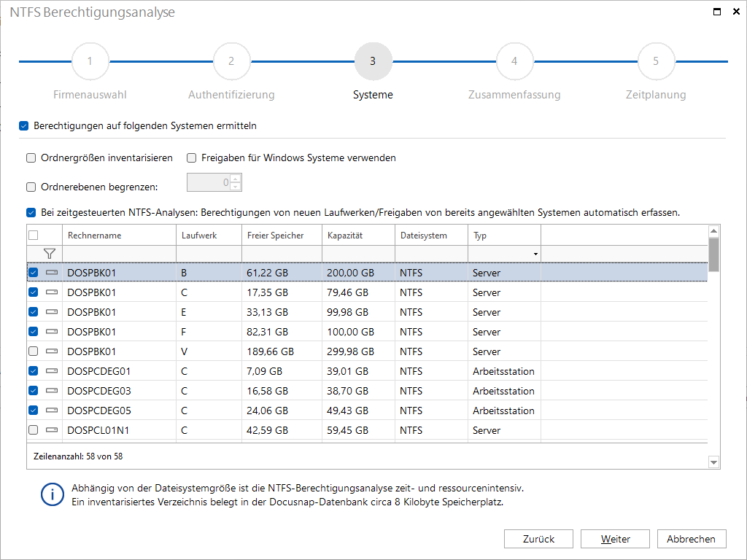
Task: Click Laufwerk filter input field
Action: pyautogui.click(x=209, y=254)
